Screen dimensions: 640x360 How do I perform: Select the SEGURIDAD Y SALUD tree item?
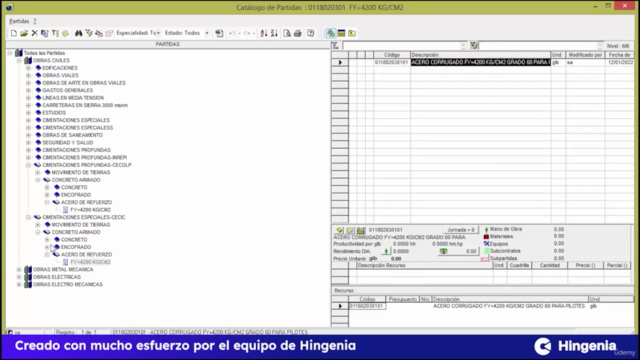[x=67, y=142]
